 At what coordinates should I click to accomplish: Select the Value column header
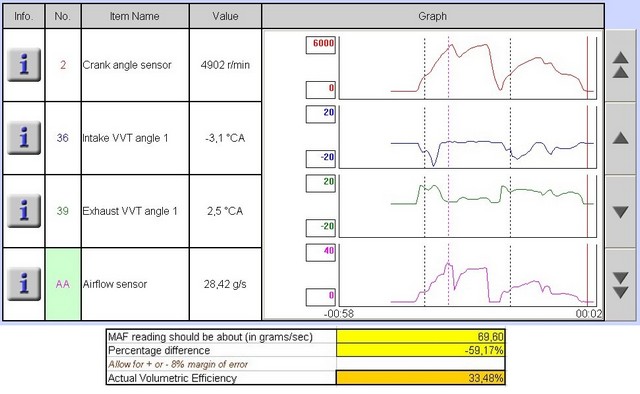click(x=225, y=16)
